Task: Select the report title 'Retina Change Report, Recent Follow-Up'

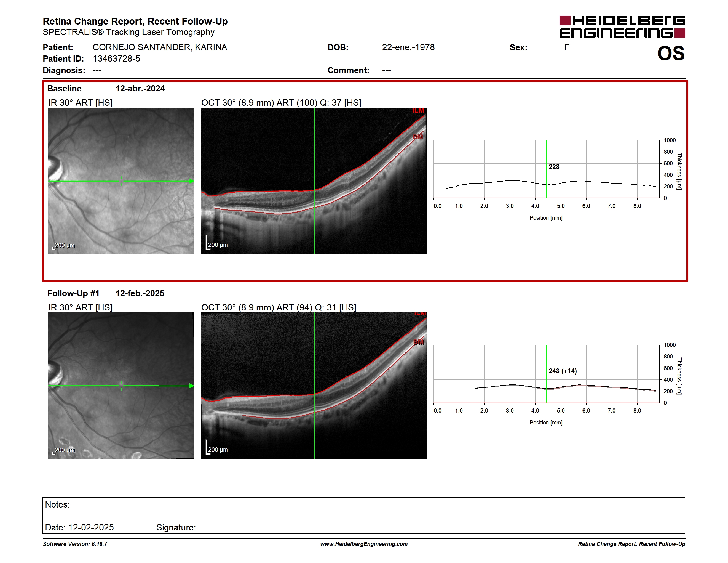Action: click(135, 21)
